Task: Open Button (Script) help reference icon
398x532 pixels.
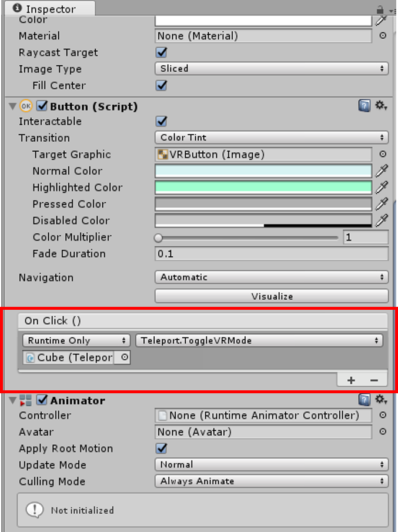Action: click(x=364, y=106)
